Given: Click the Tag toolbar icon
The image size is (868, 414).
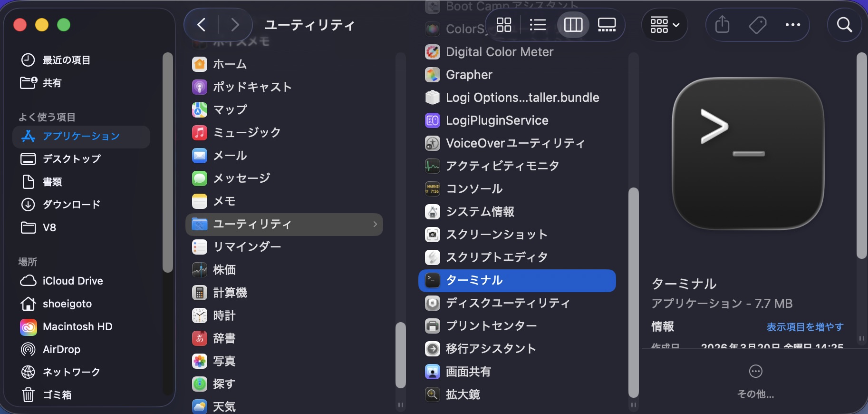Looking at the screenshot, I should [x=758, y=25].
